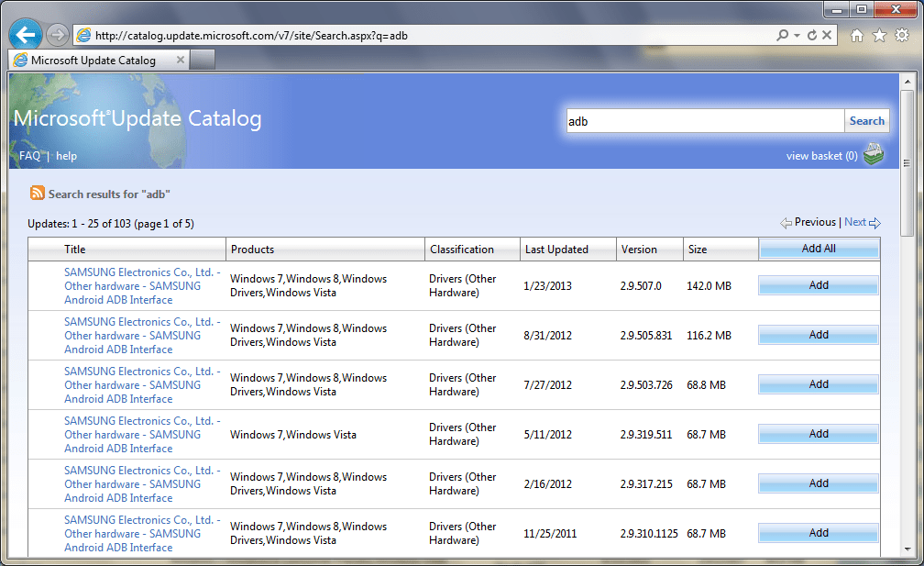The width and height of the screenshot is (924, 566).
Task: Go back with the browser Back arrow
Action: tap(26, 35)
